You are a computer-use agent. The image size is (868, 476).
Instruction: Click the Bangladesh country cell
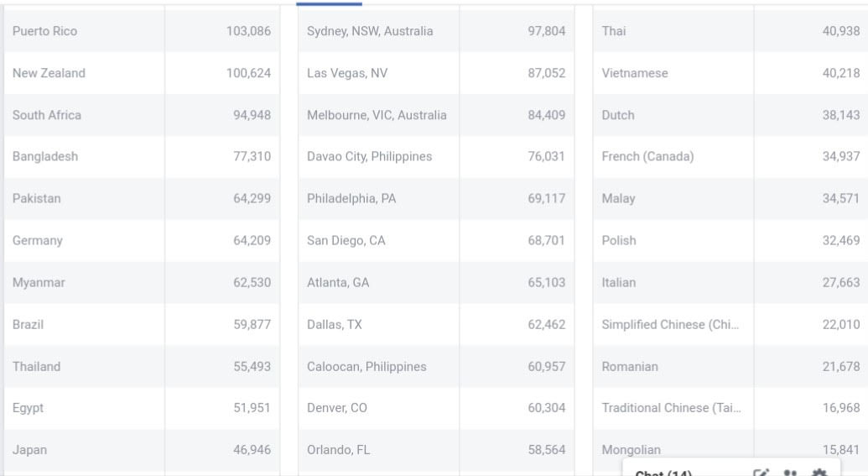pos(45,157)
